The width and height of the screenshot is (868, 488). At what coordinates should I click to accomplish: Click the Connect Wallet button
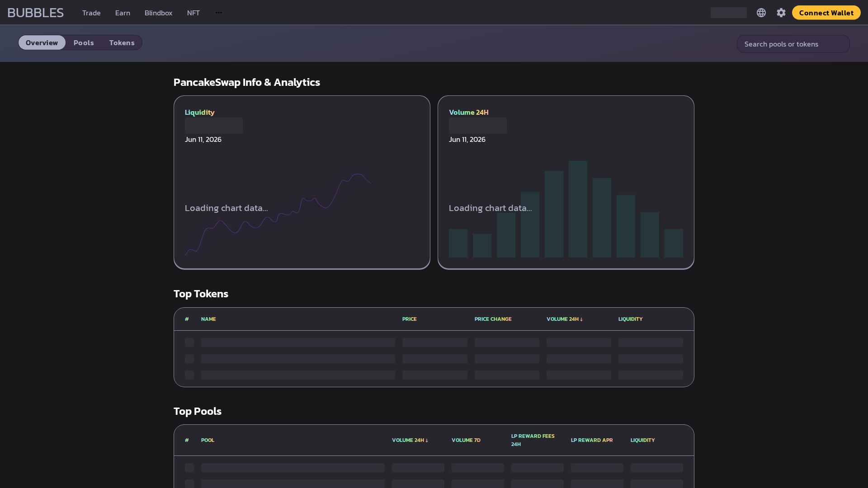click(x=826, y=13)
